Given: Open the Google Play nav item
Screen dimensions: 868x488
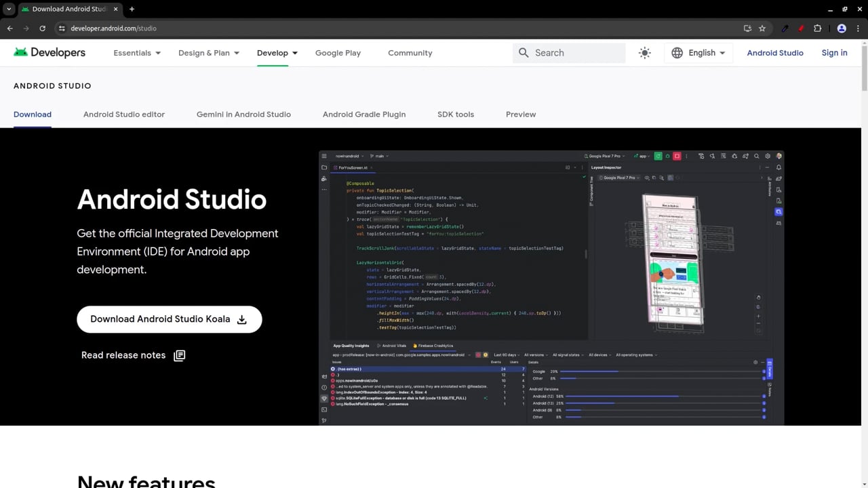Looking at the screenshot, I should point(338,53).
